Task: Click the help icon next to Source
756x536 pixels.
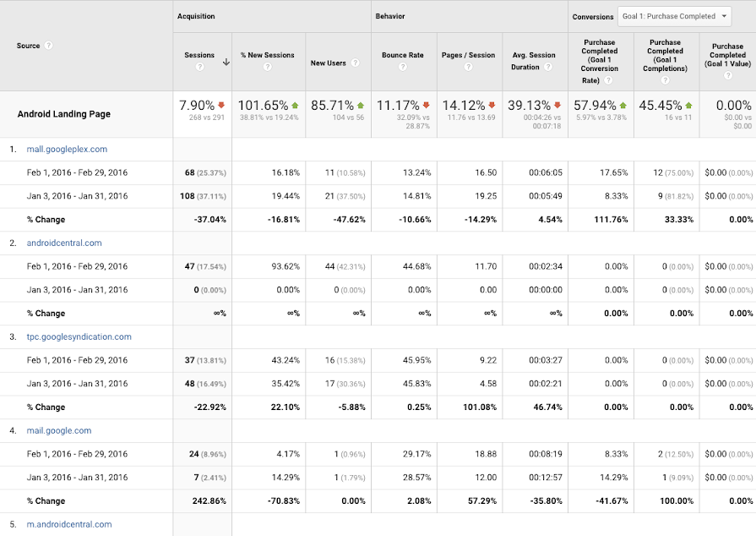Action: pyautogui.click(x=48, y=46)
